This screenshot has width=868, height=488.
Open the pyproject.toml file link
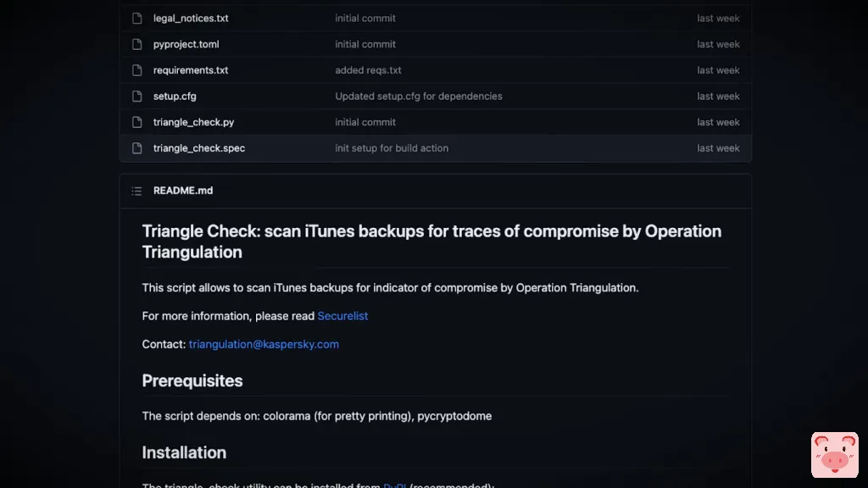coord(186,44)
